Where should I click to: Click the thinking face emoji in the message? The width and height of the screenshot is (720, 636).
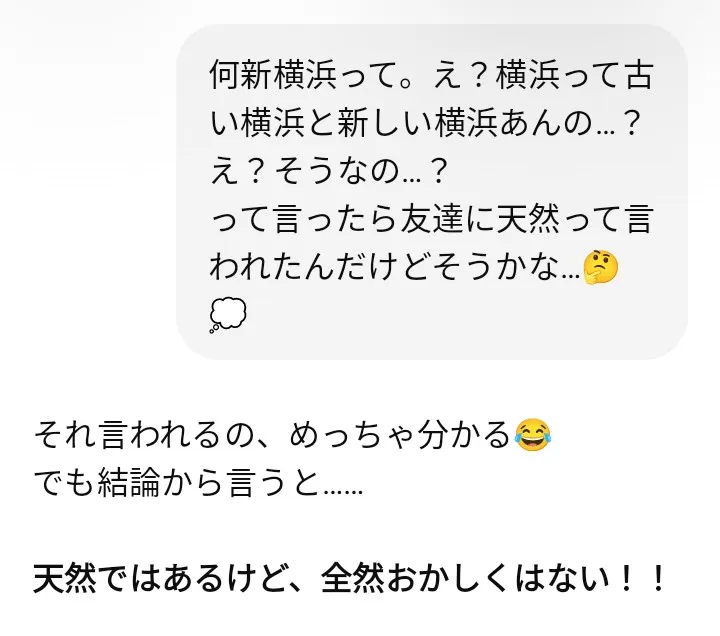click(x=600, y=267)
